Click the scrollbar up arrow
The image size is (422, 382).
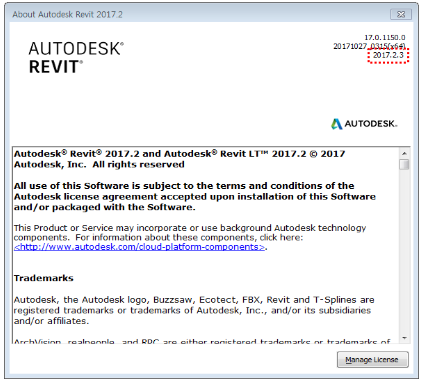tap(404, 153)
